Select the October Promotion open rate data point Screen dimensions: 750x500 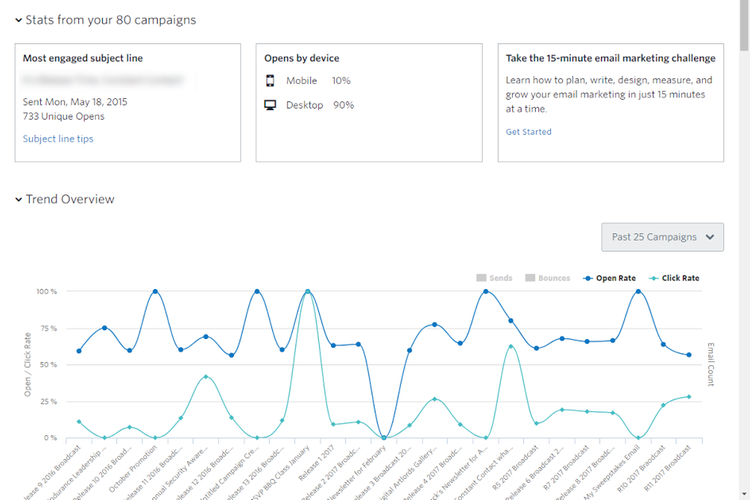click(x=155, y=292)
